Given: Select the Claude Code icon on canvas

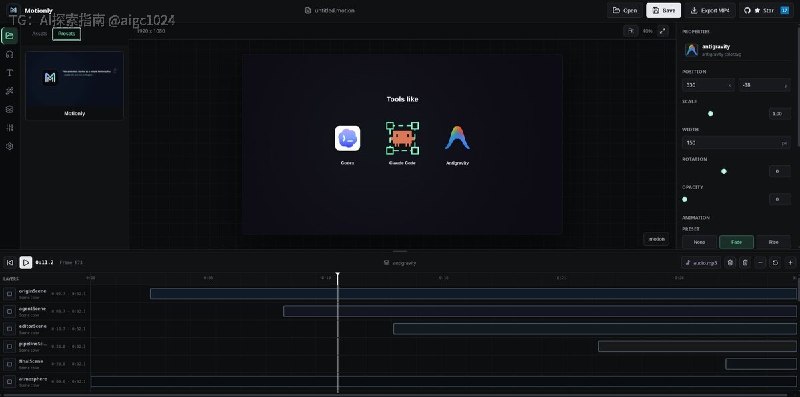Looking at the screenshot, I should click(402, 138).
